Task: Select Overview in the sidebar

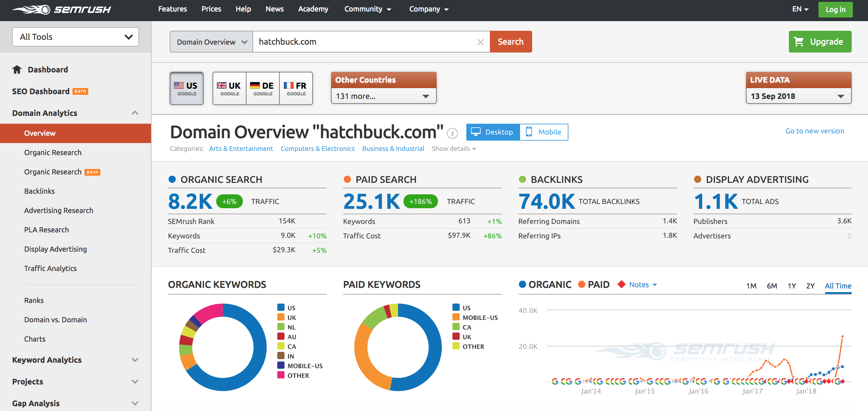Action: (x=75, y=133)
